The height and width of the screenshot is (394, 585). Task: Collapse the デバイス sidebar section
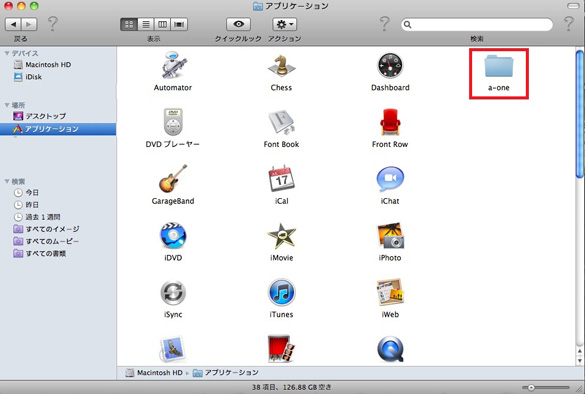coord(7,53)
